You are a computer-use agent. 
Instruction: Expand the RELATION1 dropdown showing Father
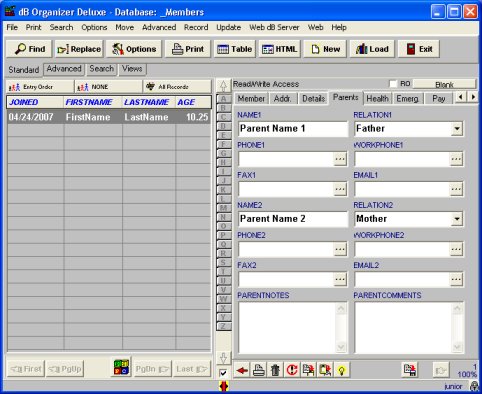[457, 129]
